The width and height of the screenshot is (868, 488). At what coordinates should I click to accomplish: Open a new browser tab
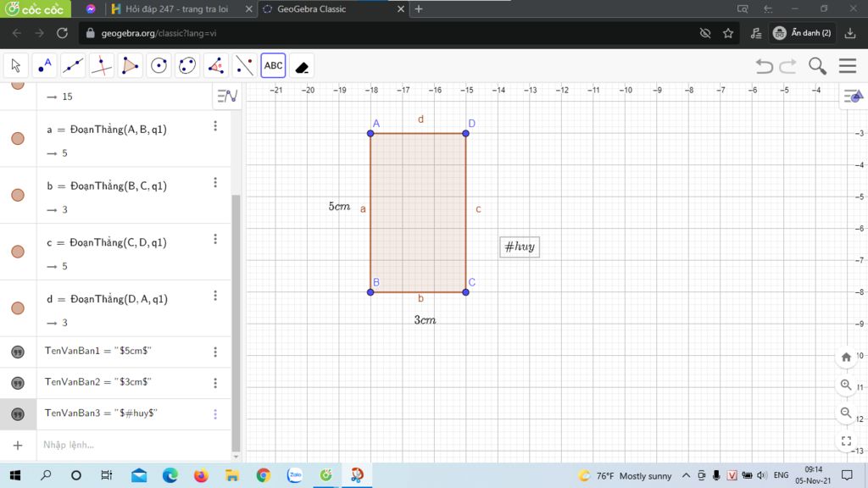419,8
